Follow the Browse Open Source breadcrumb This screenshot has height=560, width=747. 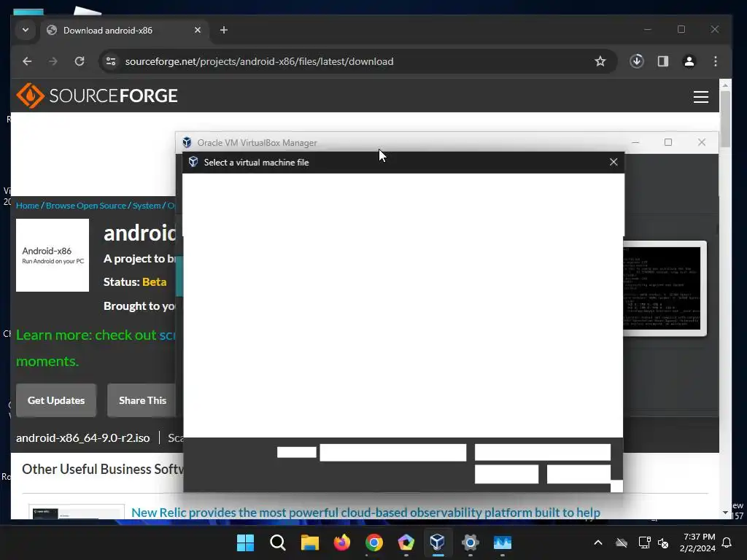(x=86, y=206)
